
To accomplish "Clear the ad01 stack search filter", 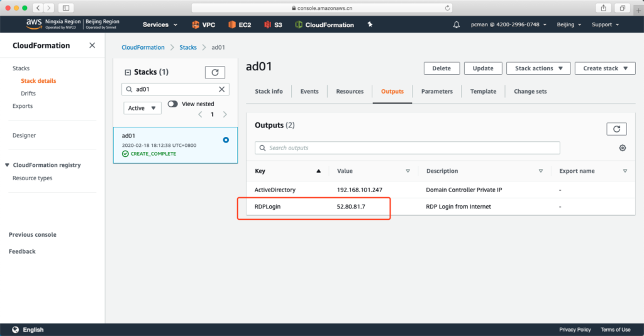I will point(221,89).
